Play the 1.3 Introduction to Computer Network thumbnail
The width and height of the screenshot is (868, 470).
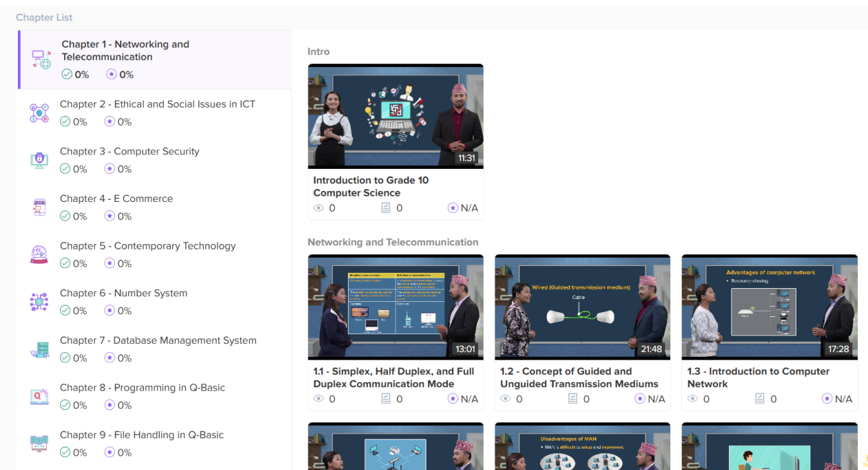click(x=769, y=307)
